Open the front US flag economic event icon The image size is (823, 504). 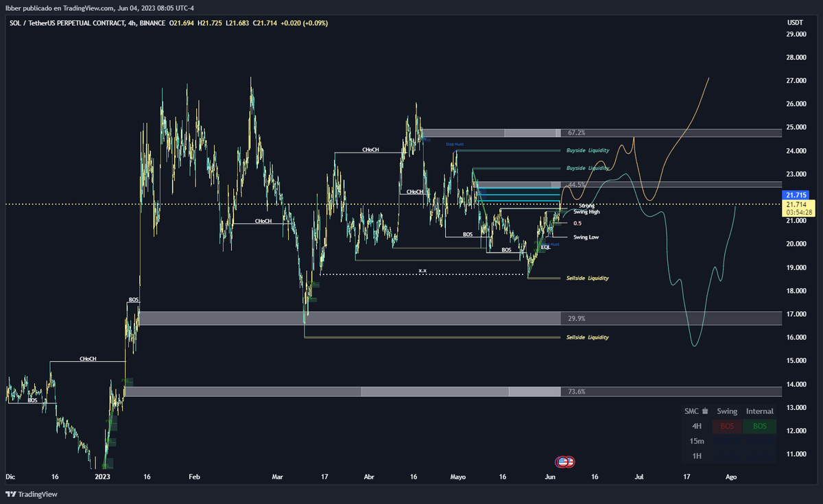pyautogui.click(x=563, y=461)
